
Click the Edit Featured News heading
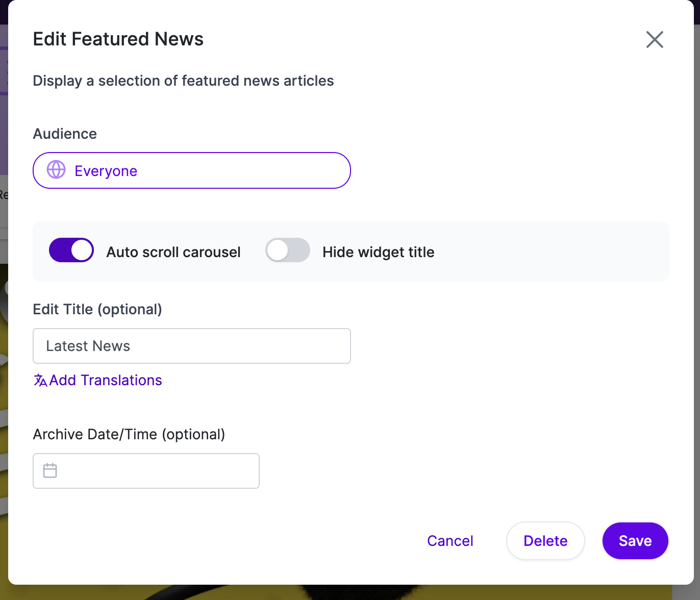click(x=118, y=39)
